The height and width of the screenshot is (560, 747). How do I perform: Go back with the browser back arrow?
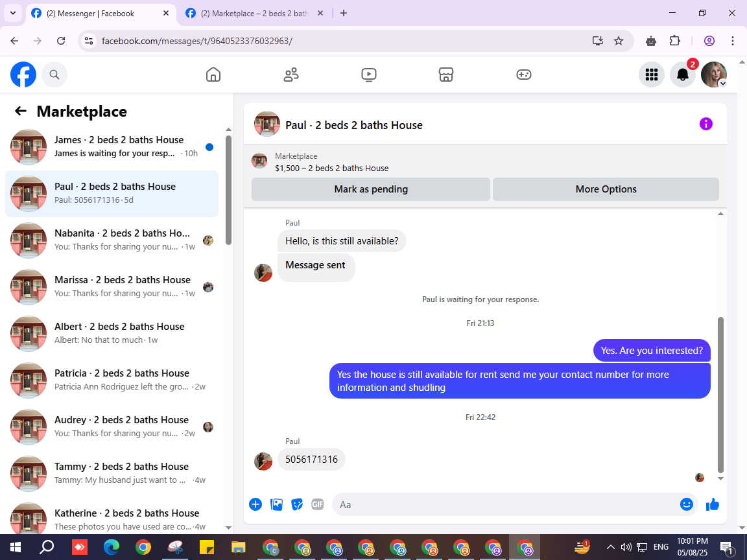pos(14,41)
